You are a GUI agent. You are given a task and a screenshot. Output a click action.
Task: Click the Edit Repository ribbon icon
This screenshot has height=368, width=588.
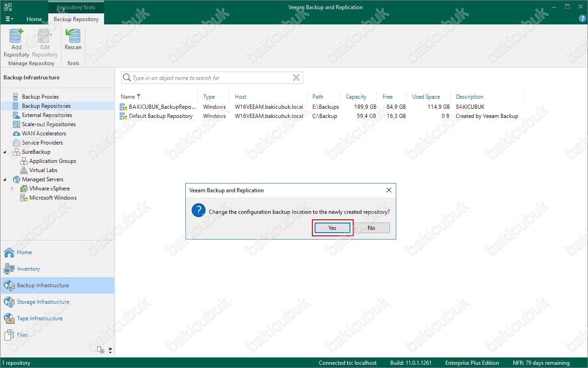coord(44,43)
